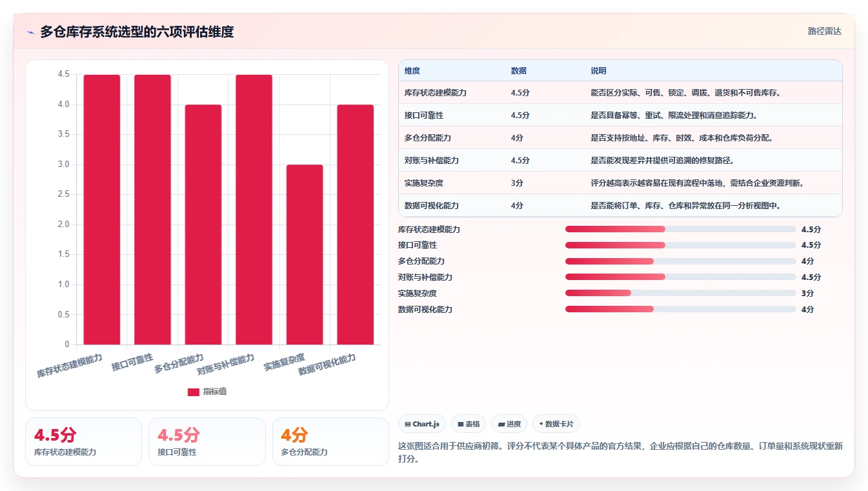Select the 进度 chip
Viewport: 868px width, 491px height.
(x=509, y=424)
